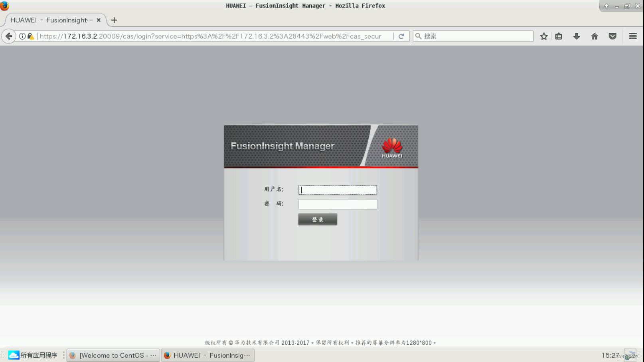Save page to Pocket icon
This screenshot has height=362, width=644.
click(612, 36)
